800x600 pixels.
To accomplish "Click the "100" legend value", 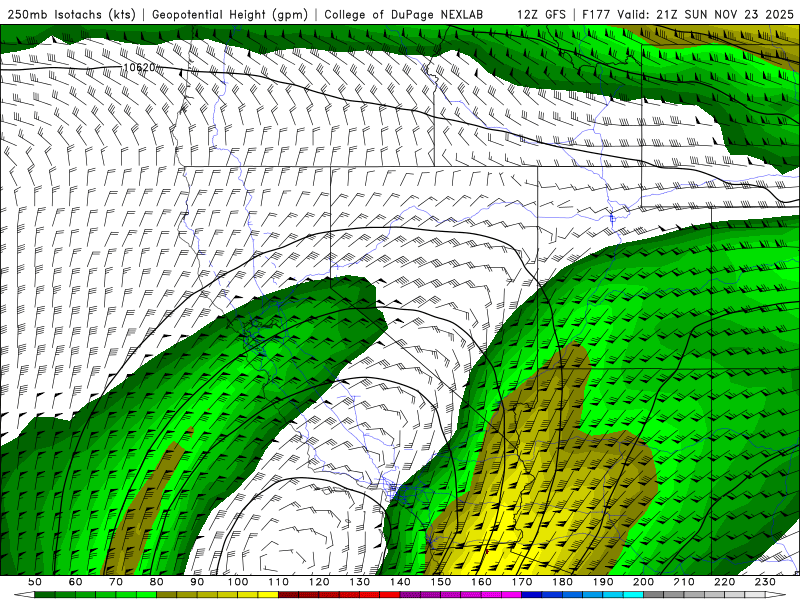I will click(238, 582).
